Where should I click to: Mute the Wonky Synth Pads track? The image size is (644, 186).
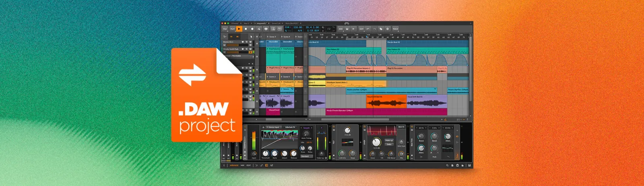click(250, 49)
